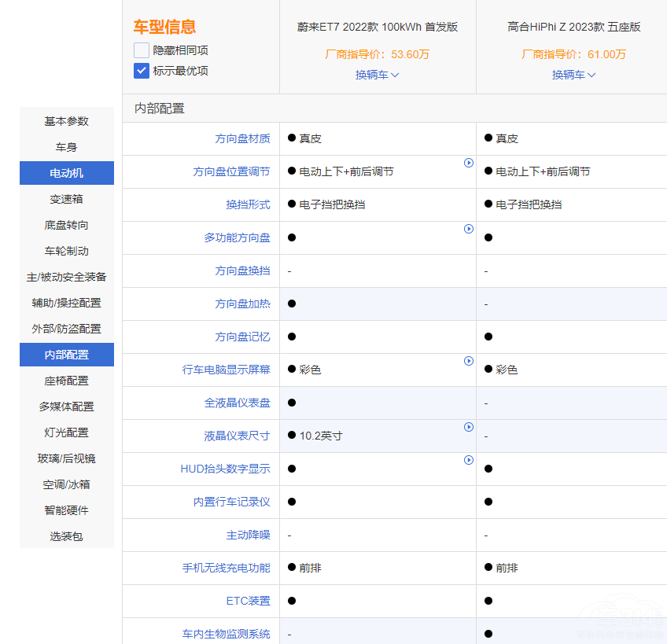Click play icon in 液晶仪表尺寸 row
The width and height of the screenshot is (667, 644).
(469, 427)
